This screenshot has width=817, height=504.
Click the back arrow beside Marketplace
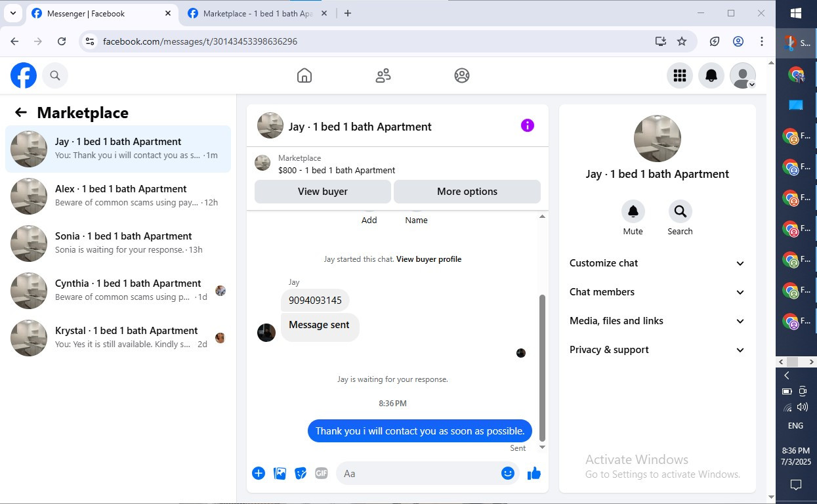(x=21, y=112)
